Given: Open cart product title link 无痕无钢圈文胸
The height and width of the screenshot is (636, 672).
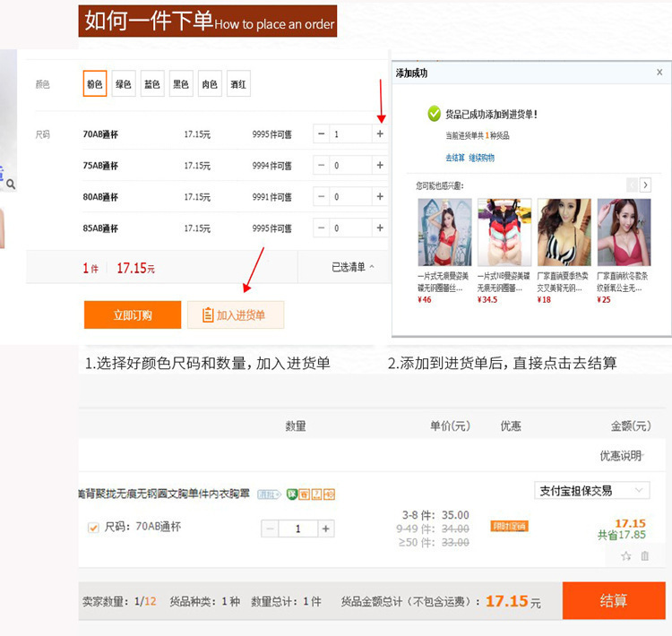Looking at the screenshot, I should [x=164, y=494].
